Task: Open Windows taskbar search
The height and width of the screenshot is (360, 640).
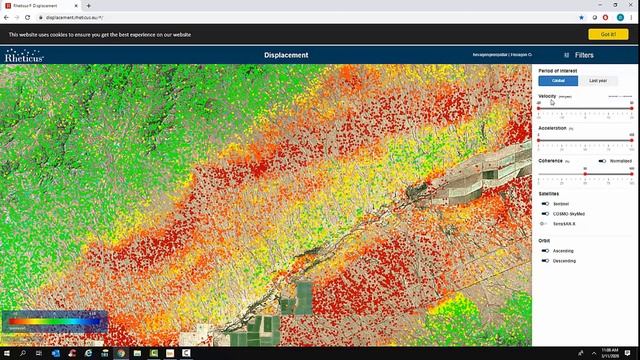Action: click(x=23, y=353)
